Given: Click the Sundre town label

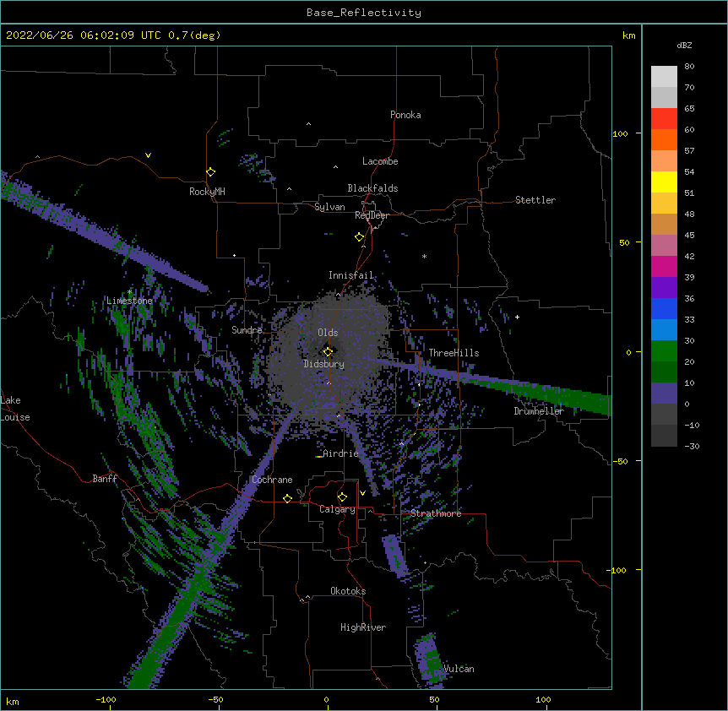Looking at the screenshot, I should pos(247,330).
